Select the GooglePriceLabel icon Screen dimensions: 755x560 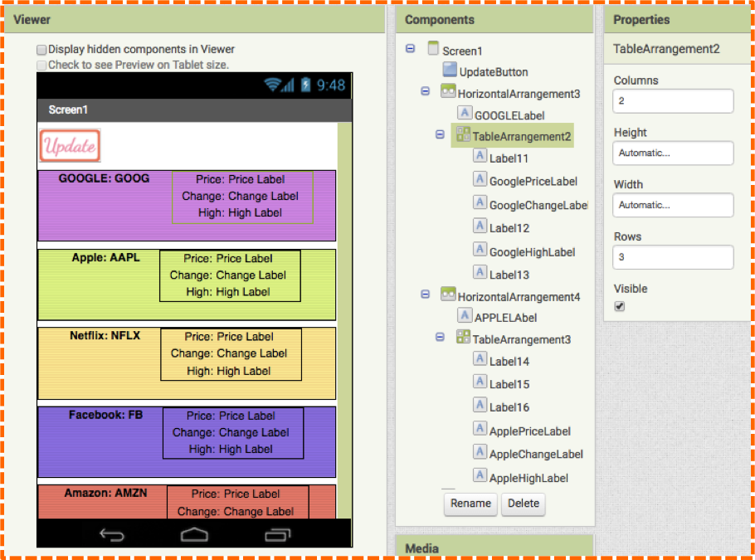click(480, 179)
